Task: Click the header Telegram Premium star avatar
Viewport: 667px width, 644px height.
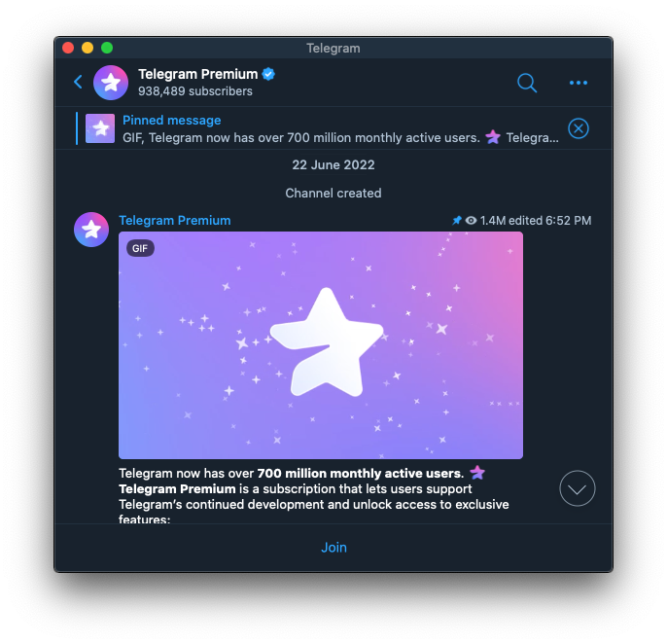Action: click(x=111, y=83)
